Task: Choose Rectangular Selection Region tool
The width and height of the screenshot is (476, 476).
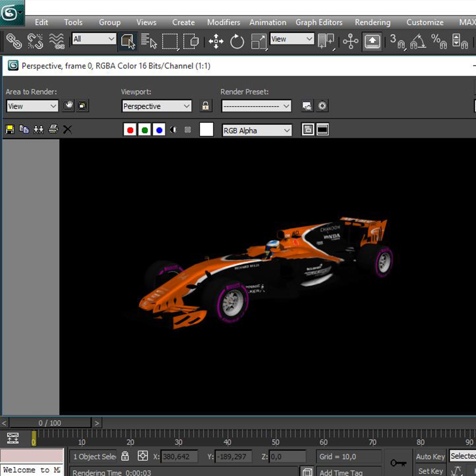Action: point(170,41)
